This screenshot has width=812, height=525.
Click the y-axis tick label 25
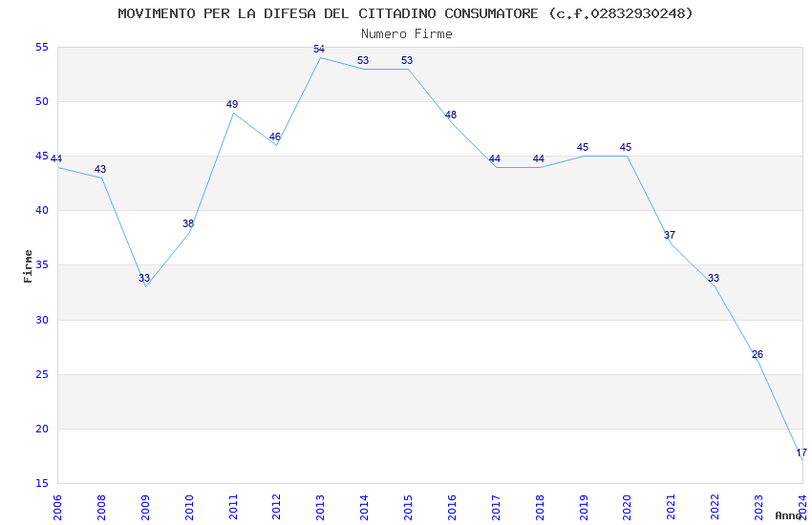[x=41, y=374]
